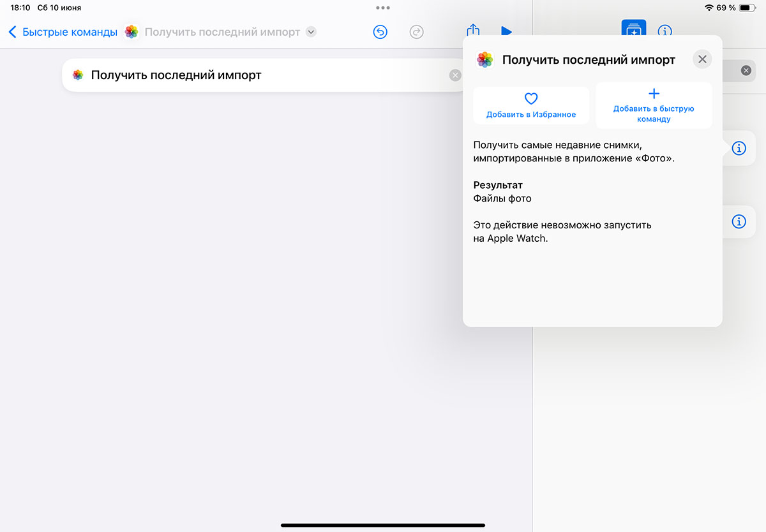Click the date Сб 10 июня
This screenshot has height=532, width=766.
pos(59,8)
